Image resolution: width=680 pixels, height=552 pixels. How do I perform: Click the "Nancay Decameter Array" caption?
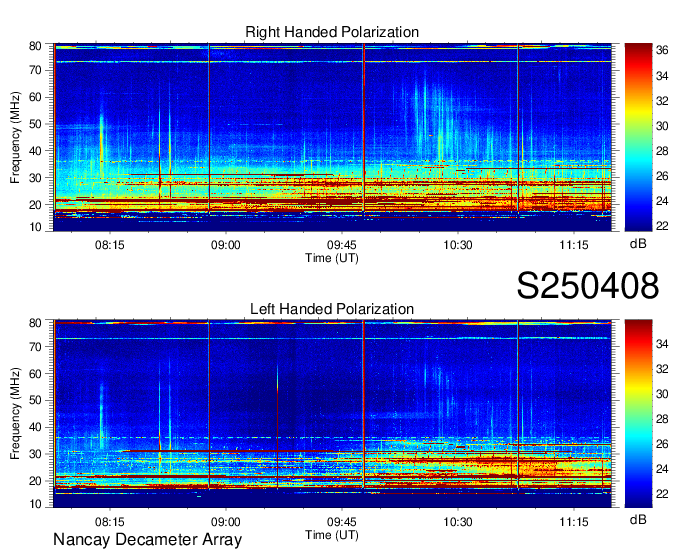147,539
